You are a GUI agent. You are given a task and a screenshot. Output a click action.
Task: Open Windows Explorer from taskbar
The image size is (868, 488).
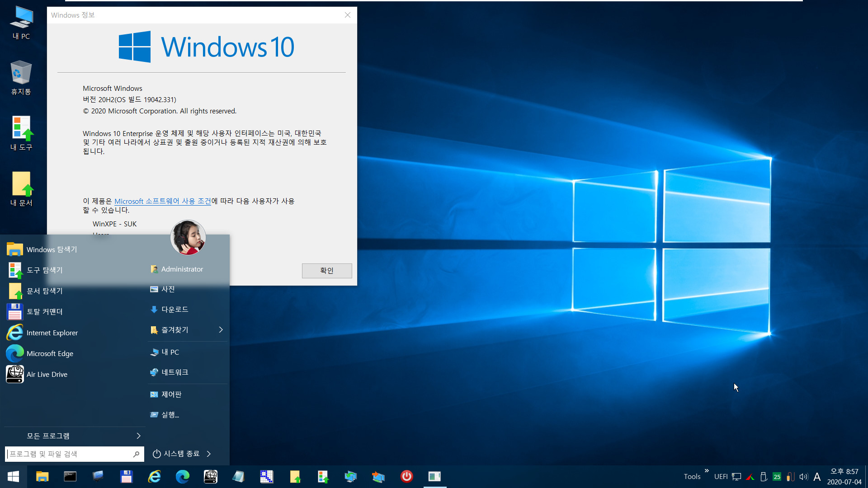tap(41, 477)
